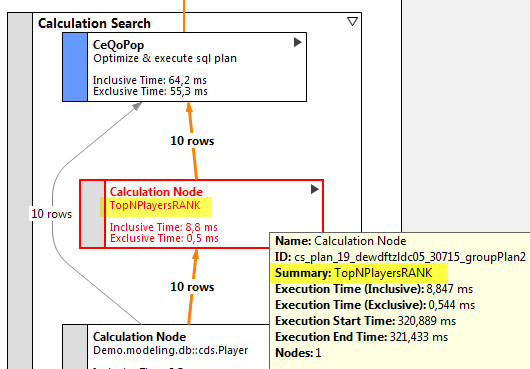Image resolution: width=530 pixels, height=369 pixels.
Task: Click CeQoPop Inclusive Time 64,2 ms
Action: pos(150,80)
